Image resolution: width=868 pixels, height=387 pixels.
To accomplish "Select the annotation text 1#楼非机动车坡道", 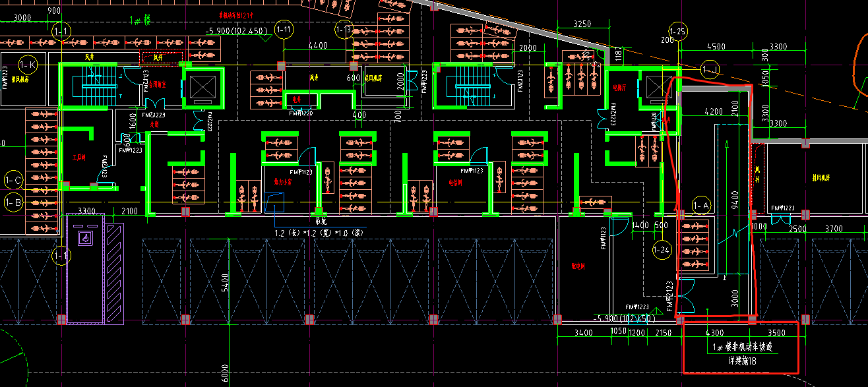I will pyautogui.click(x=741, y=347).
